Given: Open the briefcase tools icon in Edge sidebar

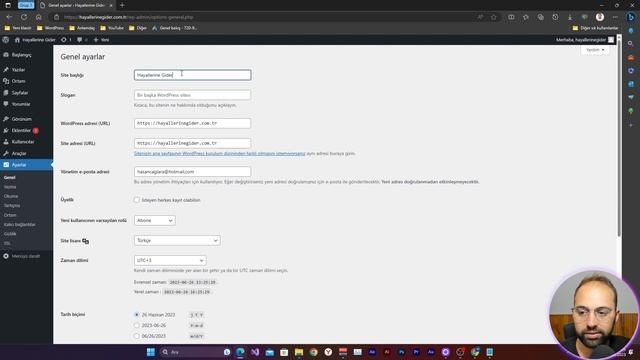Looking at the screenshot, I should point(631,57).
